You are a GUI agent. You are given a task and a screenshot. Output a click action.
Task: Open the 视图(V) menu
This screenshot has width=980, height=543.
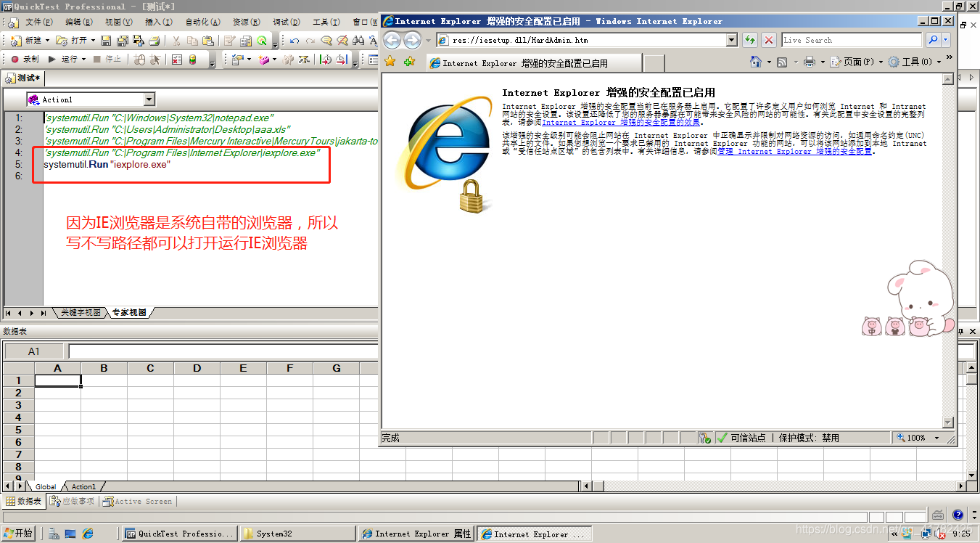coord(119,23)
